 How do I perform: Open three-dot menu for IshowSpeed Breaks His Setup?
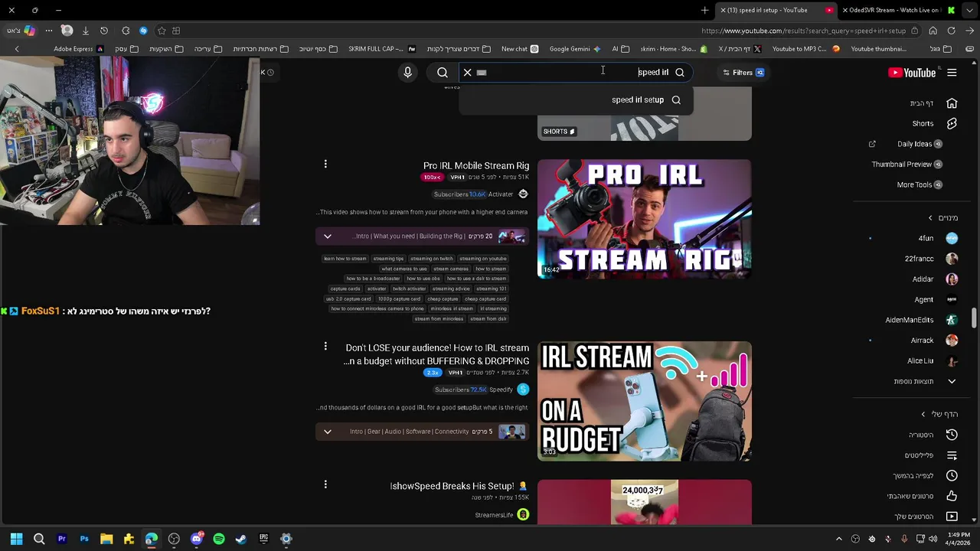(x=325, y=484)
